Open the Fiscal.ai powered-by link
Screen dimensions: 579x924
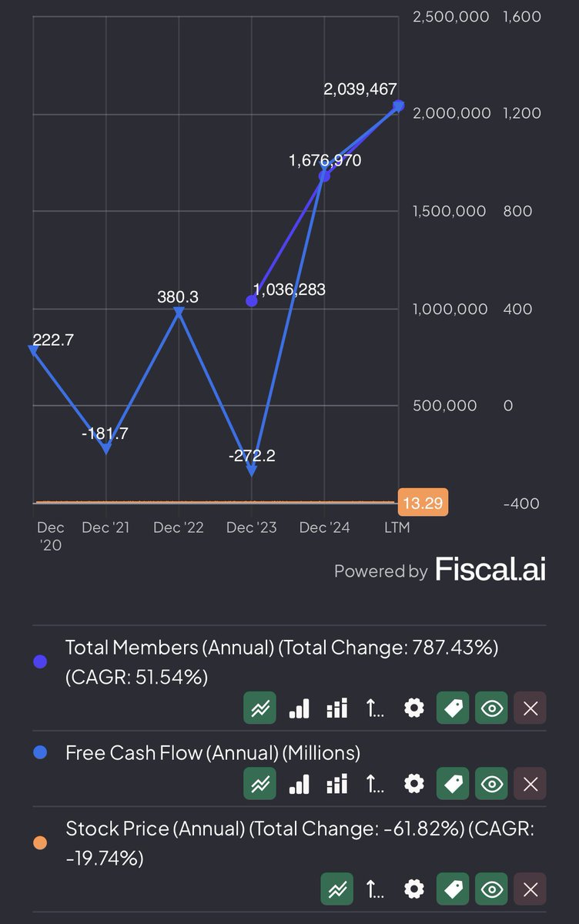[490, 570]
